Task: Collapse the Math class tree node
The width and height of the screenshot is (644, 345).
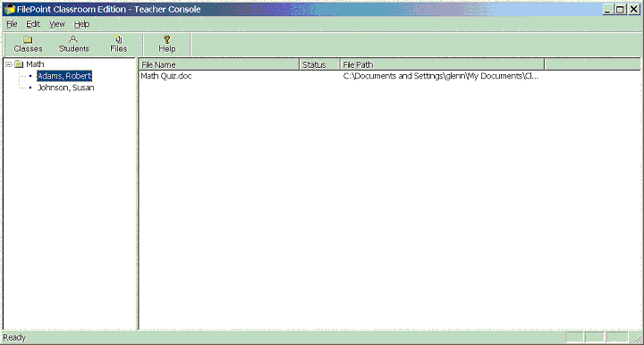Action: (9, 64)
